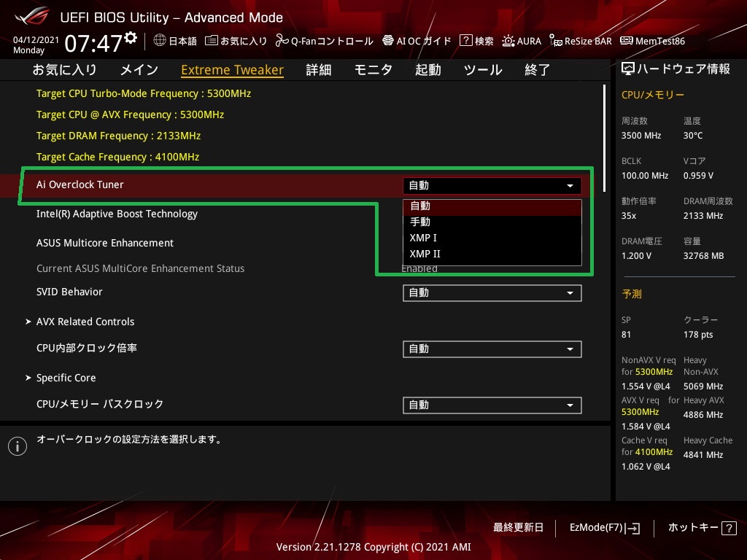Click Current ASUS MultiCore Enhancement Status

140,268
